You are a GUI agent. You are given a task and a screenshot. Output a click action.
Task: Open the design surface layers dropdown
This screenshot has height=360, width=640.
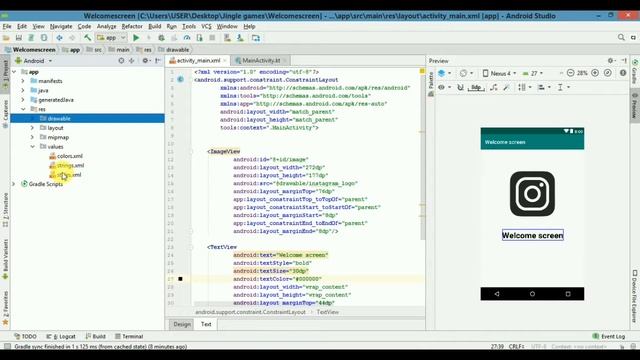click(x=444, y=73)
